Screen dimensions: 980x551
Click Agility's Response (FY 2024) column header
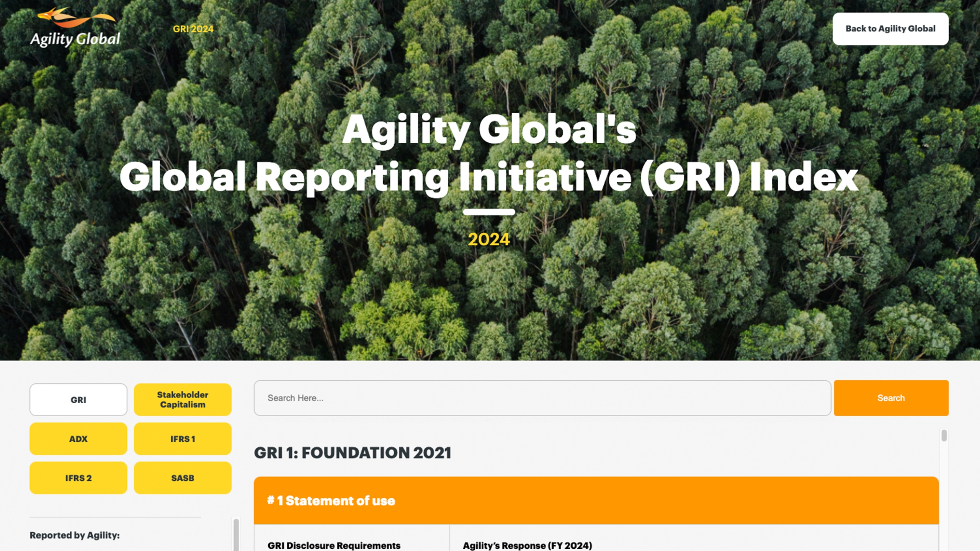pyautogui.click(x=527, y=545)
